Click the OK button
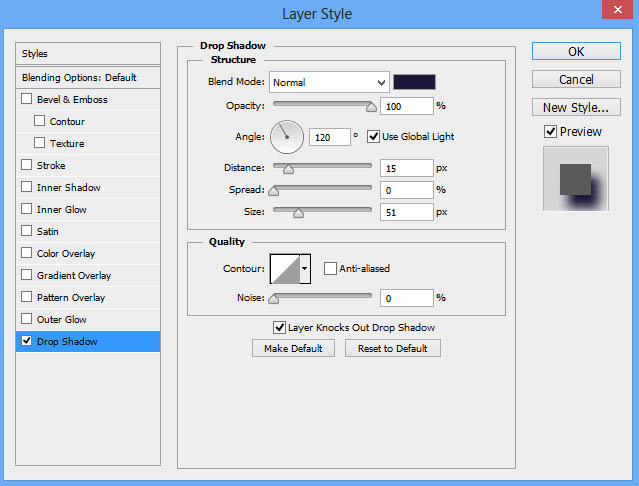 coord(576,51)
